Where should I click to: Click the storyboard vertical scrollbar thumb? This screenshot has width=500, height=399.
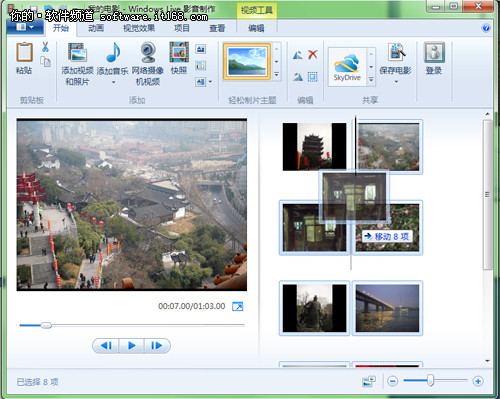(x=488, y=195)
